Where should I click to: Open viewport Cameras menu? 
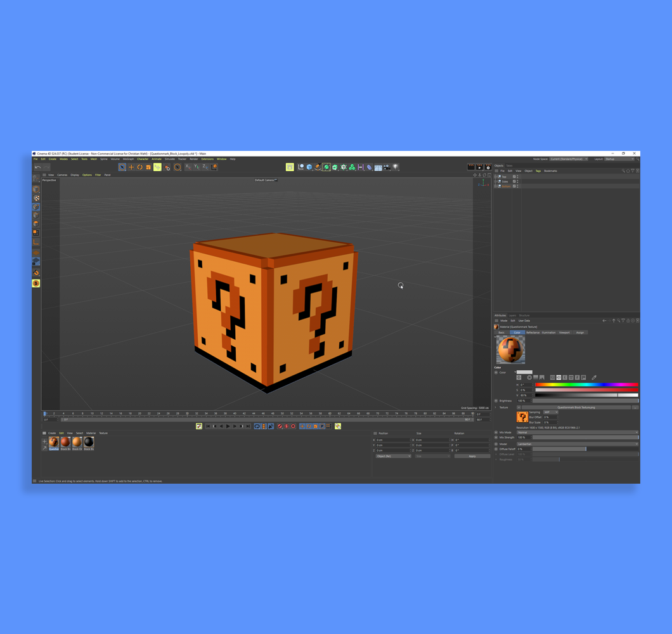click(x=62, y=175)
